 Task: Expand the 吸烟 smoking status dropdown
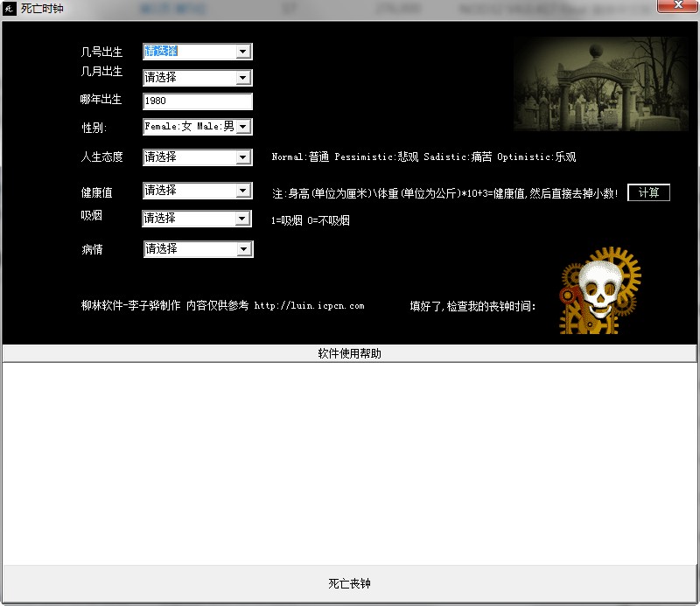click(x=243, y=218)
